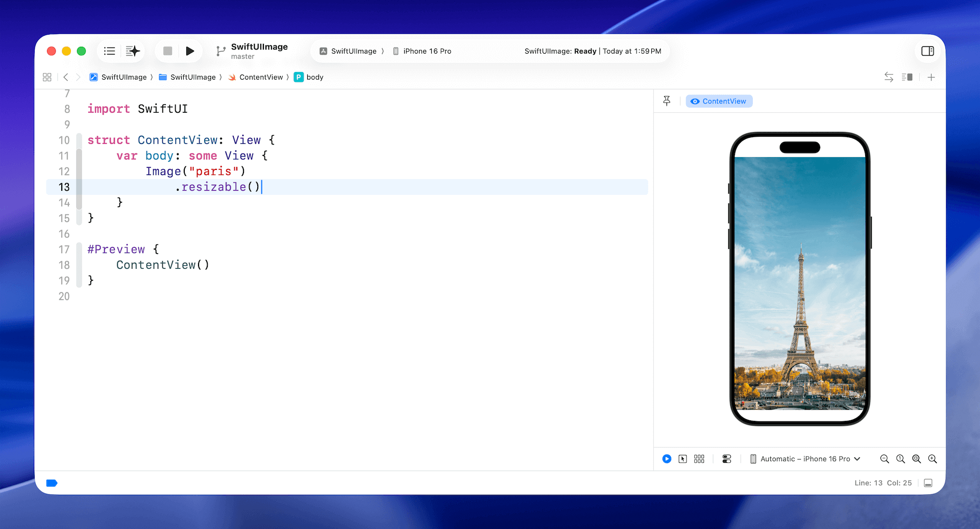Toggle the inspector panel on the right
The width and height of the screenshot is (980, 529).
927,51
